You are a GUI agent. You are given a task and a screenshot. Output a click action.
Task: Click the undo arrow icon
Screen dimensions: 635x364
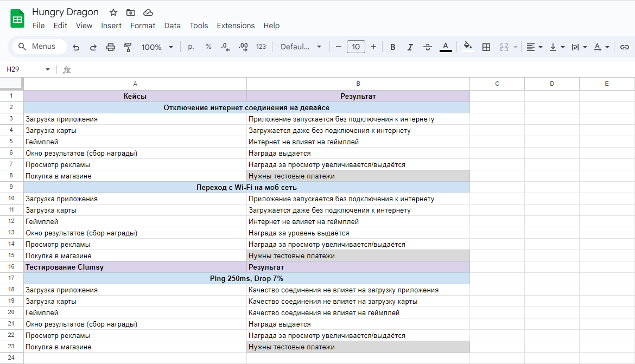[76, 47]
